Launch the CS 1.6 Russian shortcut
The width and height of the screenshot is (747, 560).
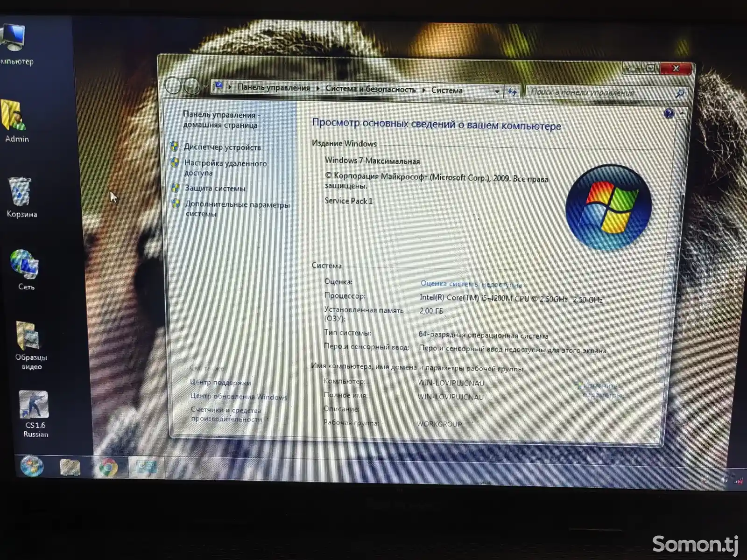35,414
